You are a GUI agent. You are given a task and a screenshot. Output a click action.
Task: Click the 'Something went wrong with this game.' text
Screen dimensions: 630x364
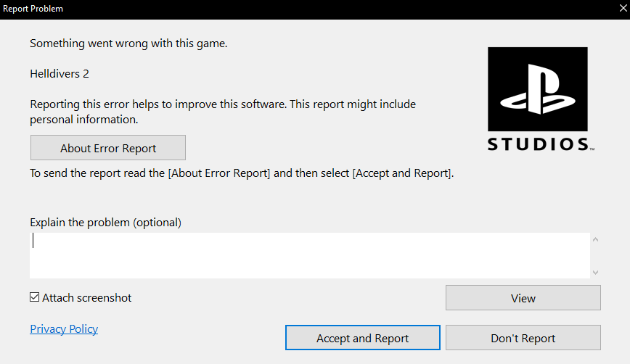(x=128, y=44)
